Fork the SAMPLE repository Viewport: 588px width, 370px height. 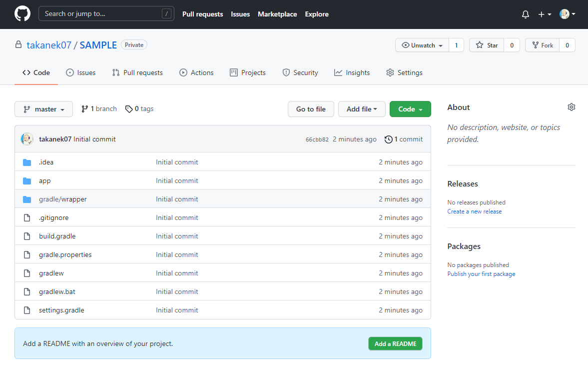point(542,44)
